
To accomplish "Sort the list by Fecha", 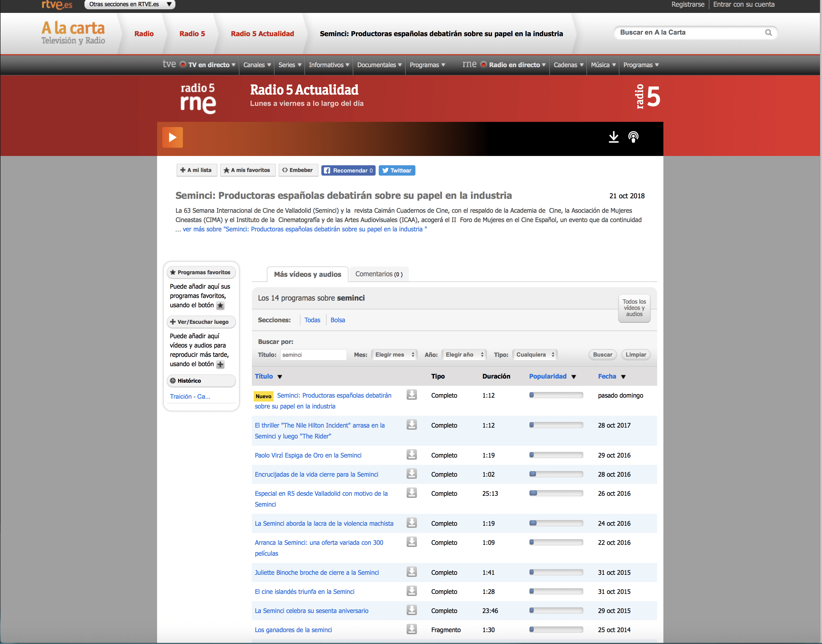I will [607, 376].
